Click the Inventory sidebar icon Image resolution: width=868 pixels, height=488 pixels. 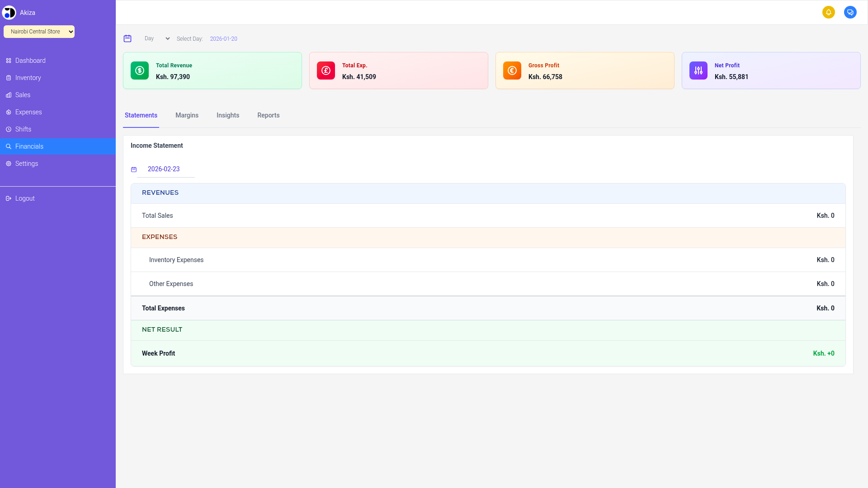8,78
